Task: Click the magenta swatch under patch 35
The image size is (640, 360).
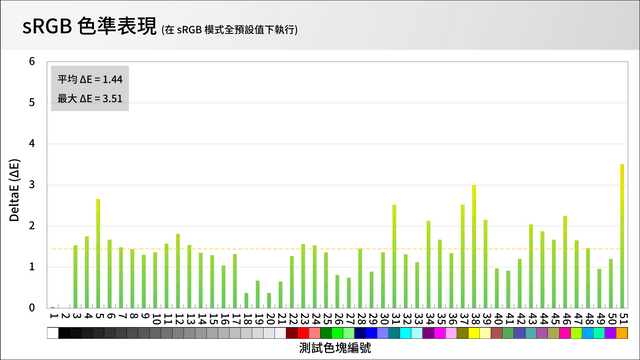Action: (440, 333)
